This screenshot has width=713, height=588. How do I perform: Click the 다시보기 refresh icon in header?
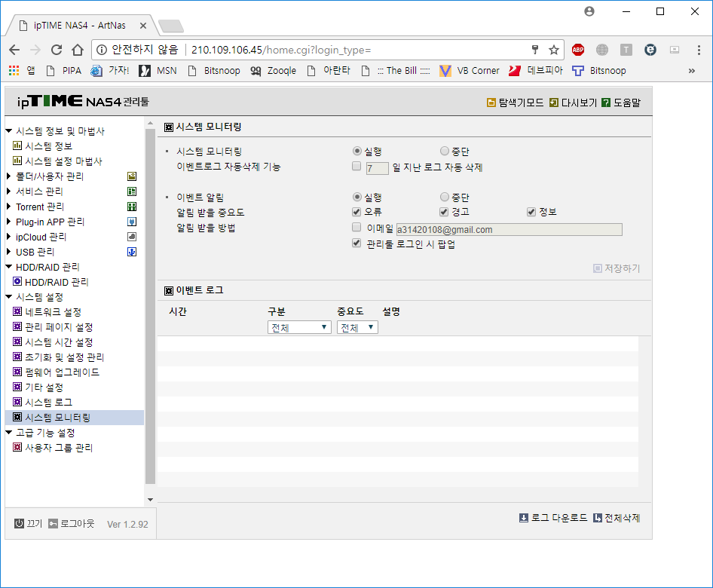[554, 103]
